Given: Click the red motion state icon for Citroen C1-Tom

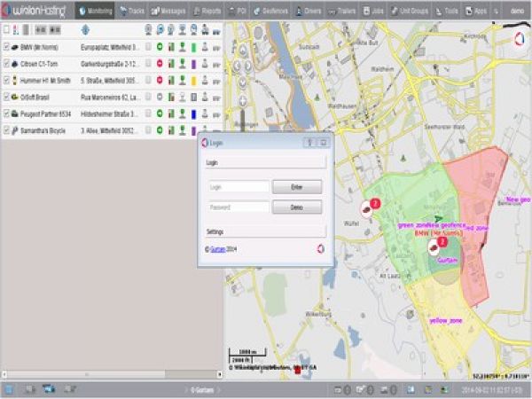Looking at the screenshot, I should pos(160,63).
